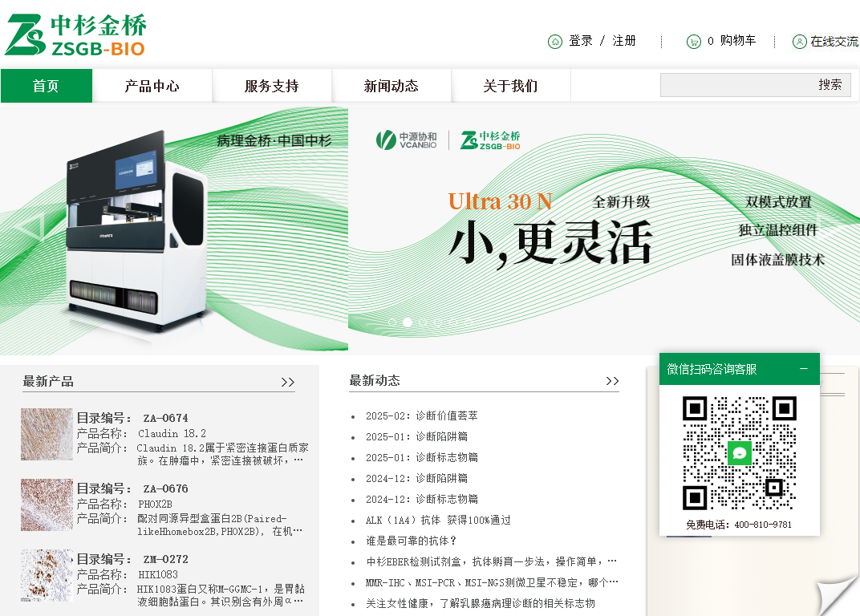Screen dimensions: 860x616
Task: Click the 注册 link
Action: pos(624,41)
